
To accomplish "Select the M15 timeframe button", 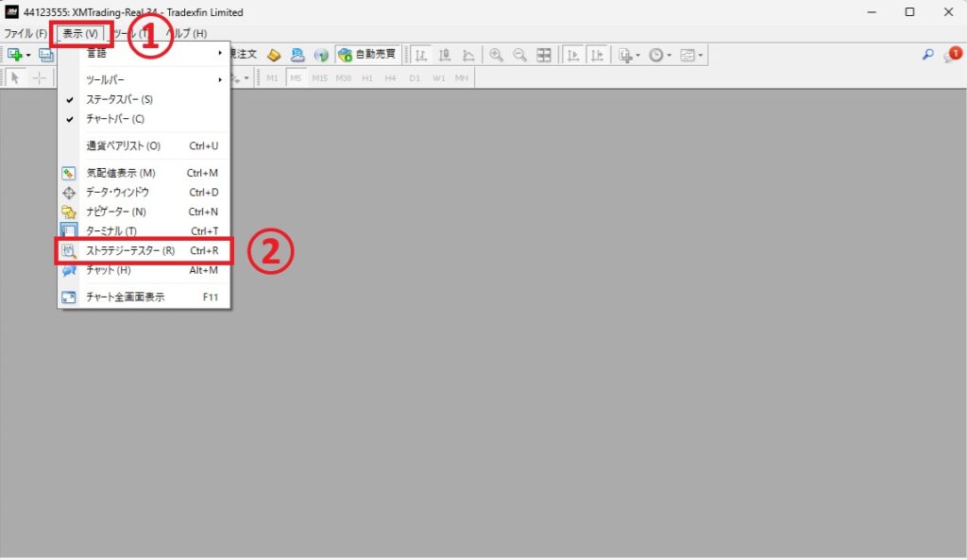I will pos(319,77).
